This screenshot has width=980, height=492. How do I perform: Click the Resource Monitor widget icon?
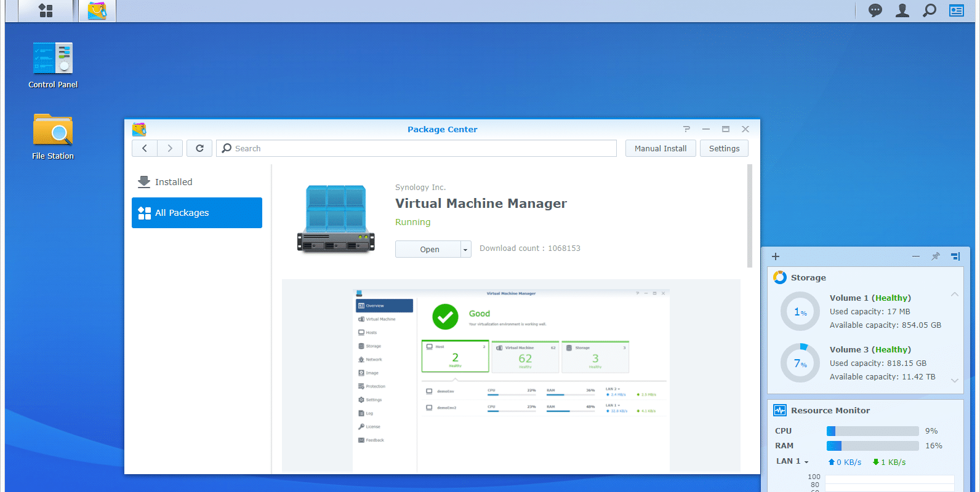coord(780,410)
